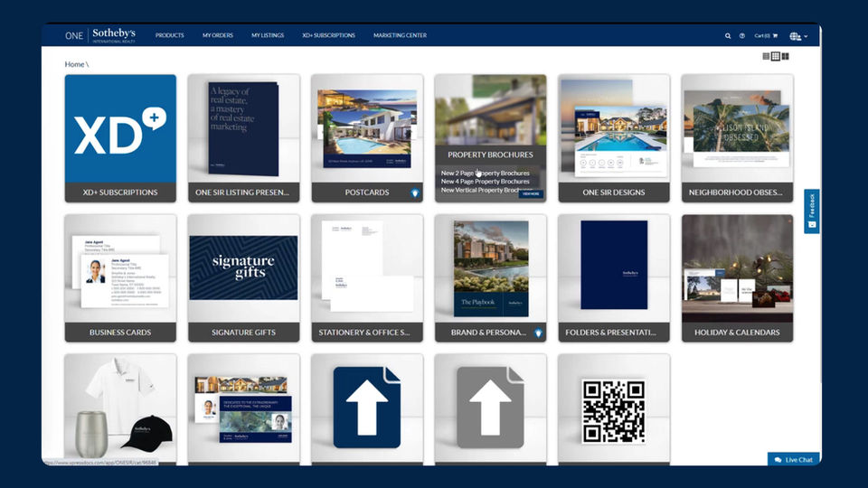868x488 pixels.
Task: Open the Signature Gifts tile
Action: [x=243, y=278]
